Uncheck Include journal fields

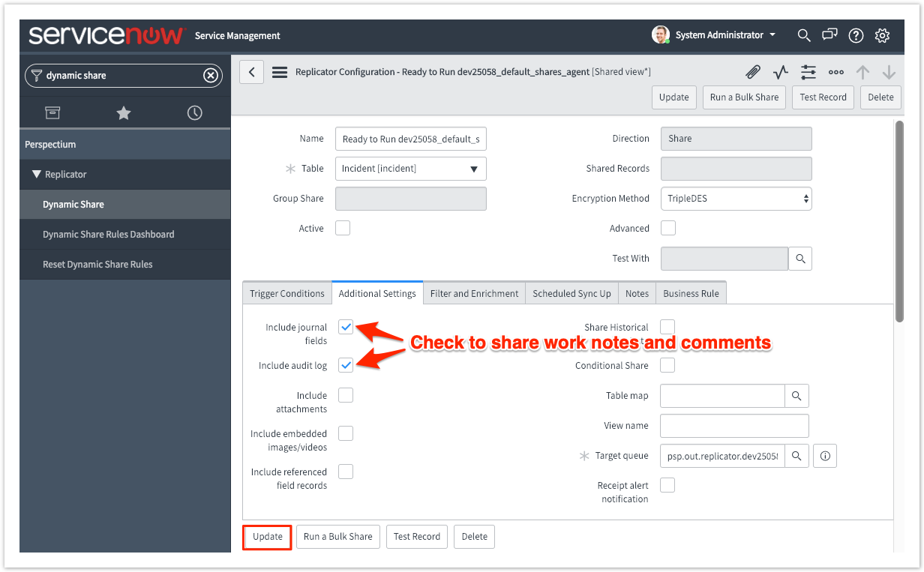[x=346, y=327]
